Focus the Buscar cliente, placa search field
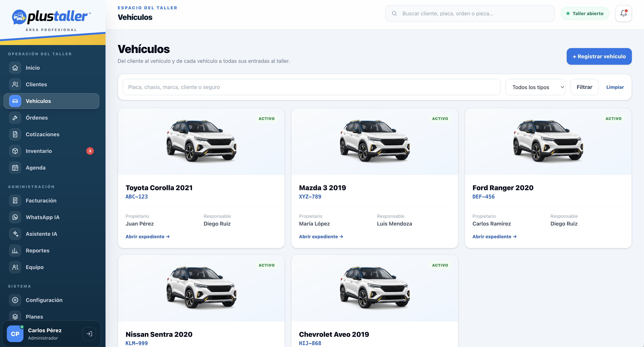The image size is (644, 347). (x=470, y=13)
